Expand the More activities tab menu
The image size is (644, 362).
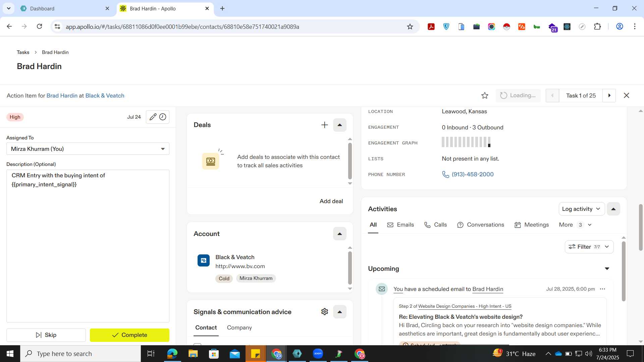click(575, 225)
